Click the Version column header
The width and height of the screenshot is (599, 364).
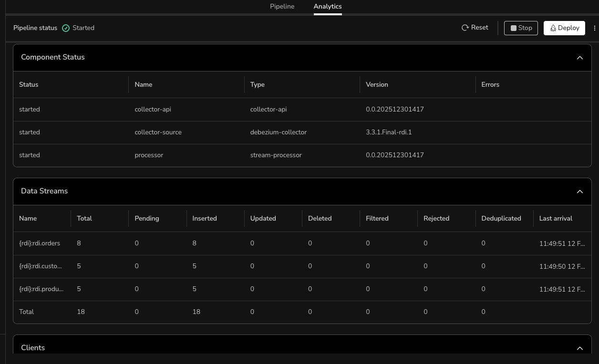click(x=377, y=85)
